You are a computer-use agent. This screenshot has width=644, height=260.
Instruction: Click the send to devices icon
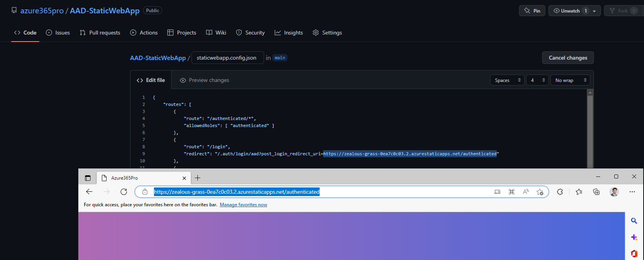pos(497,192)
